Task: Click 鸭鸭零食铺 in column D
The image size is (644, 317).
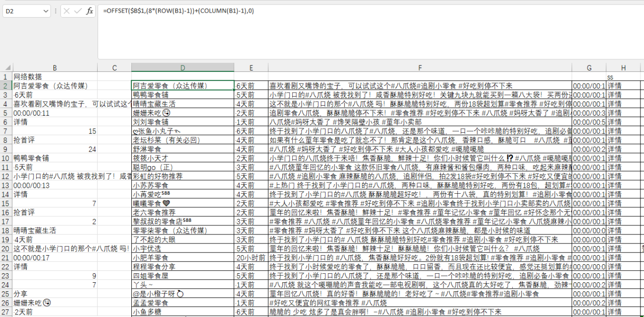Action: pyautogui.click(x=183, y=95)
